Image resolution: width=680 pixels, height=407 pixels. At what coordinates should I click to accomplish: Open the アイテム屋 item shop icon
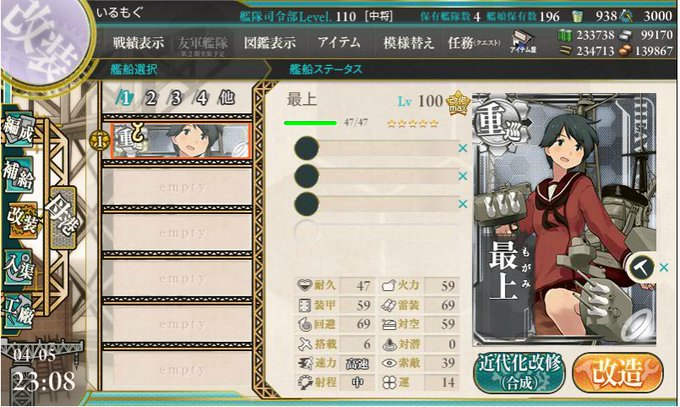(x=523, y=42)
